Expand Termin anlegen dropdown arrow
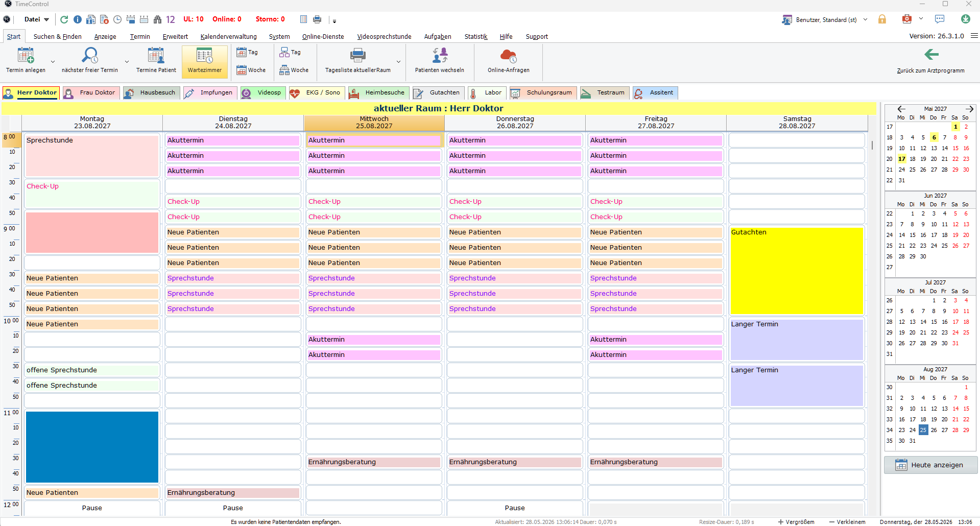980x526 pixels. [53, 62]
